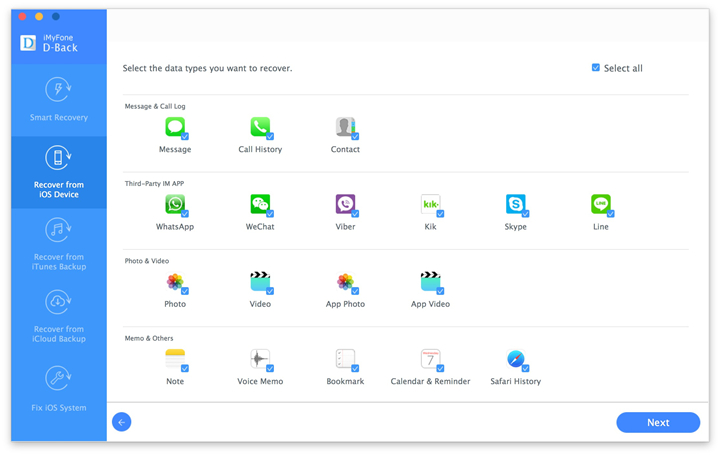The image size is (720, 455).
Task: Click the Next button
Action: coord(658,422)
